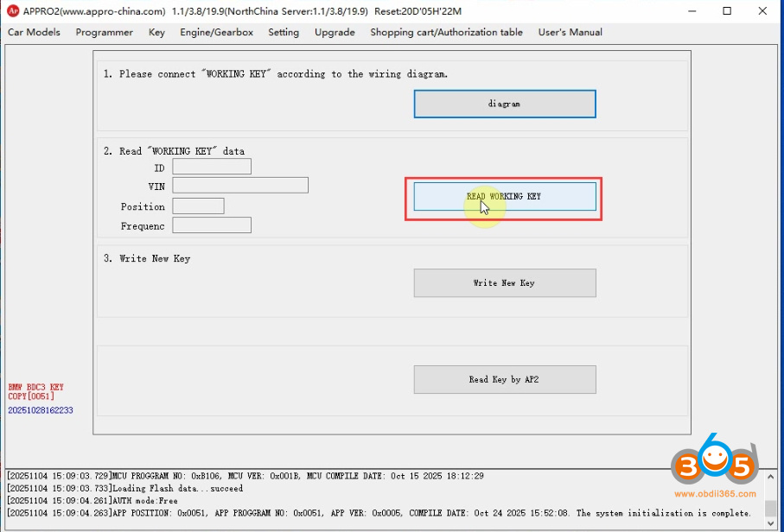This screenshot has width=784, height=532.
Task: Click the diagram button
Action: (x=505, y=103)
